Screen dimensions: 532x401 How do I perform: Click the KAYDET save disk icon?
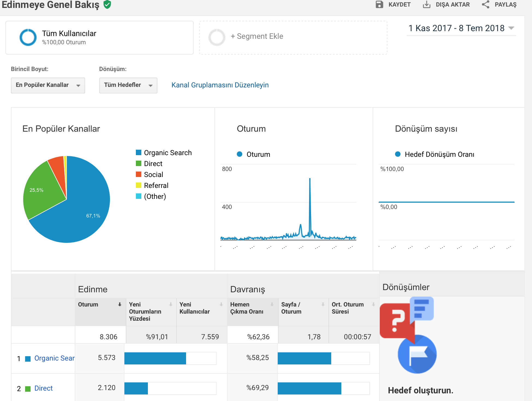(x=379, y=4)
